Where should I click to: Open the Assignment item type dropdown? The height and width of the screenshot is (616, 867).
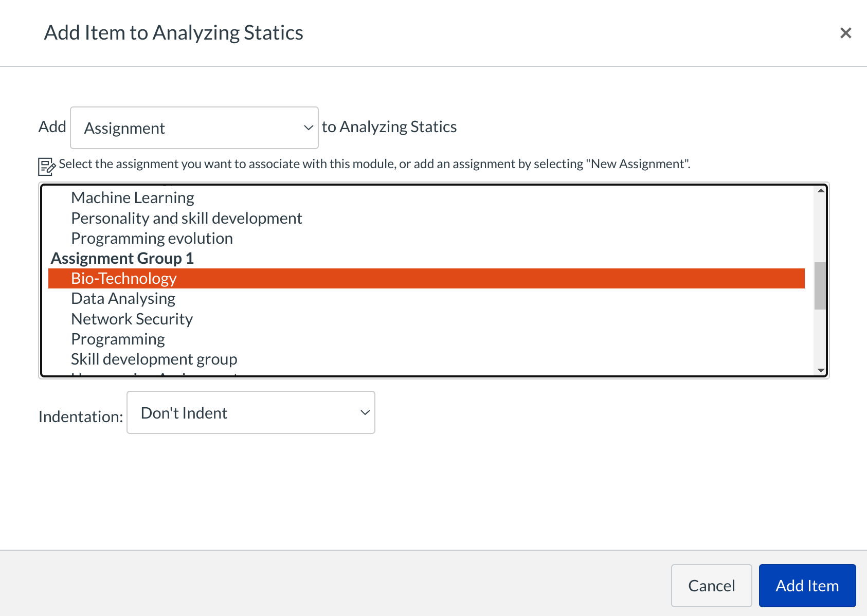[194, 128]
